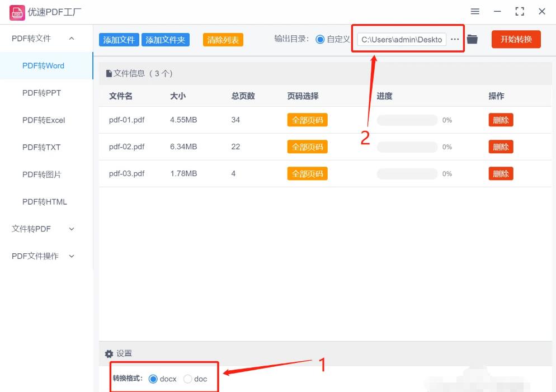Switch to PDF转Excel mode
This screenshot has height=392, width=556.
coord(44,120)
